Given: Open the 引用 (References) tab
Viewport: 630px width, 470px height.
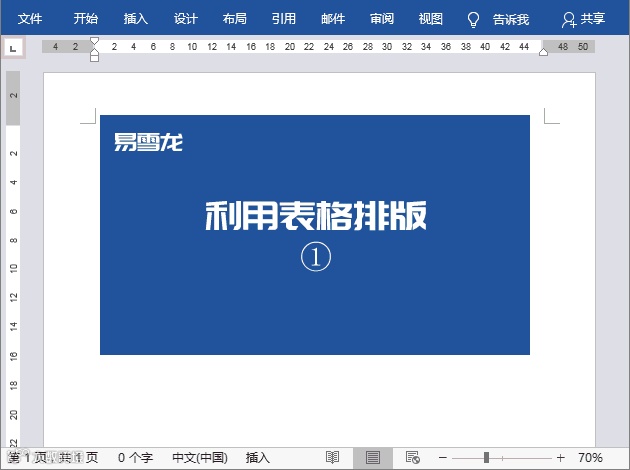Looking at the screenshot, I should click(284, 18).
